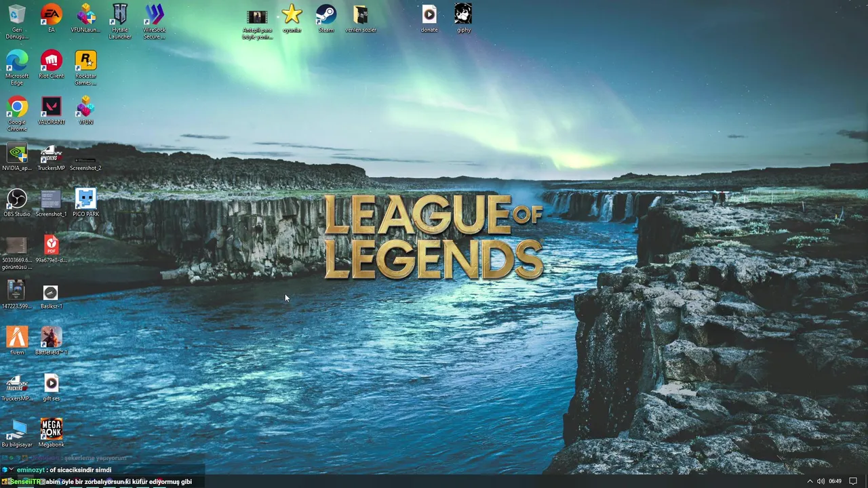
Task: Open the Hytale Launcher shortcut
Action: click(x=120, y=21)
